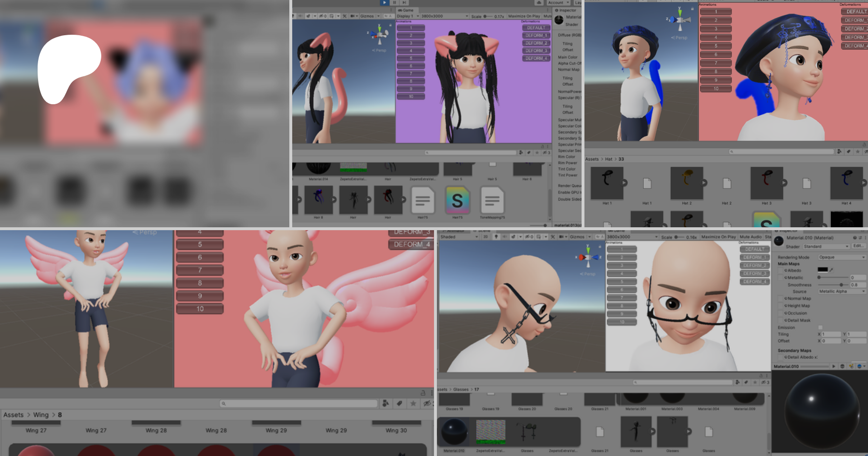Screen dimensions: 868x456
Task: Open the Hair75 shader asset icon
Action: click(457, 200)
